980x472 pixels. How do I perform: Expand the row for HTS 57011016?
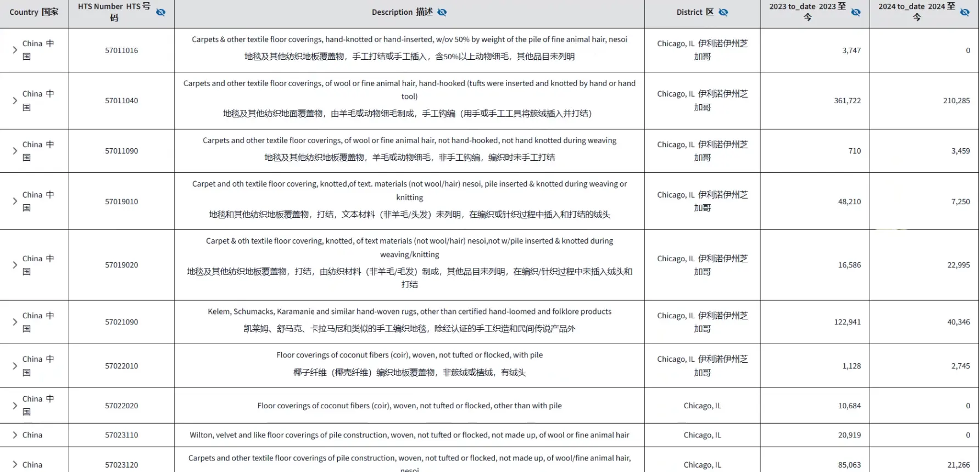[15, 50]
